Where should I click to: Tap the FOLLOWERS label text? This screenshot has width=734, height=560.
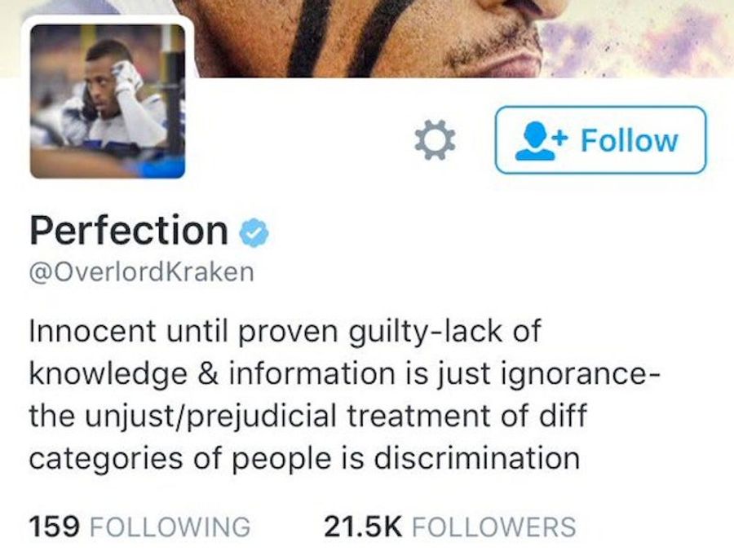(494, 527)
